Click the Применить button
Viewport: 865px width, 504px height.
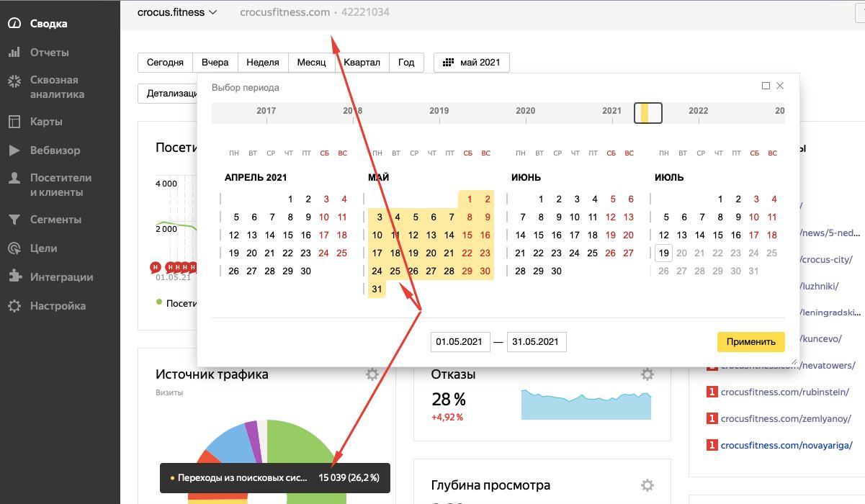coord(750,342)
